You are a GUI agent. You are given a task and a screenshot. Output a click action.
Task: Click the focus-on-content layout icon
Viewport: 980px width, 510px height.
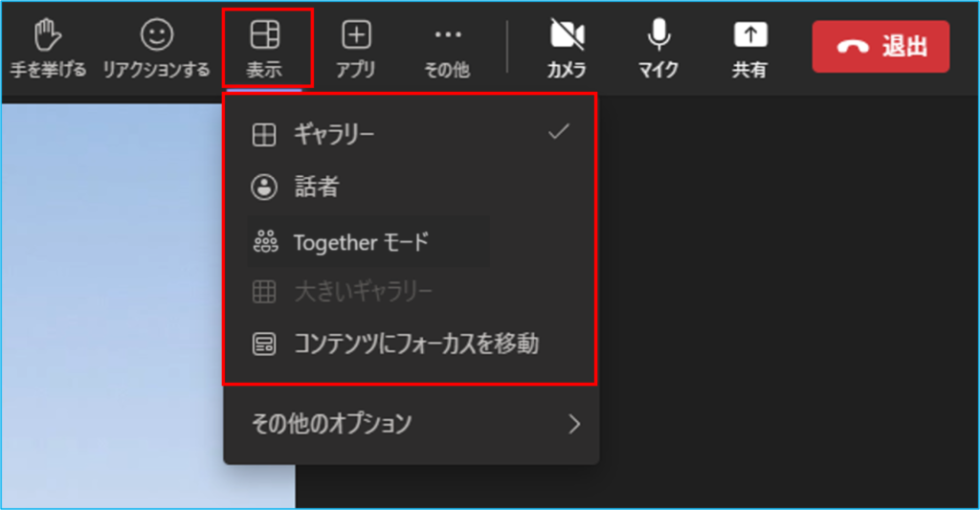click(264, 344)
